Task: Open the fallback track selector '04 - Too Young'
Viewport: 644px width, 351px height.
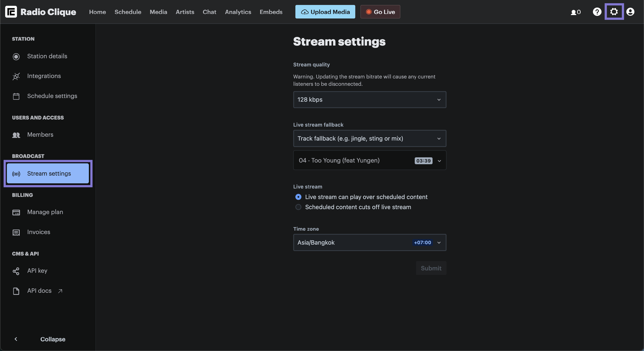Action: (x=369, y=160)
